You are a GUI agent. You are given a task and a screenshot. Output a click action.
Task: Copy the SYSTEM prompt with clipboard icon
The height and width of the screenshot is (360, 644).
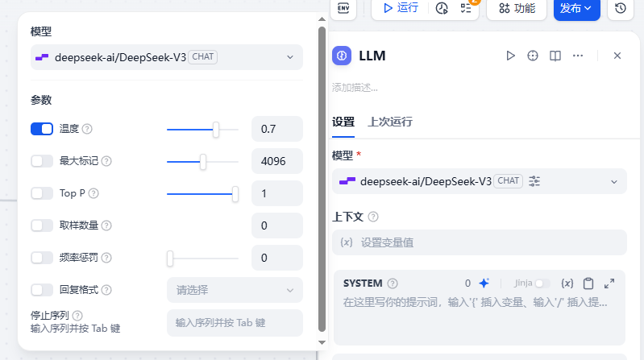coord(588,283)
